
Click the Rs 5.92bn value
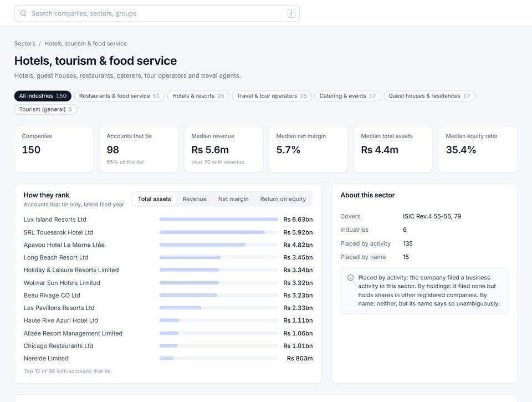[x=298, y=232]
